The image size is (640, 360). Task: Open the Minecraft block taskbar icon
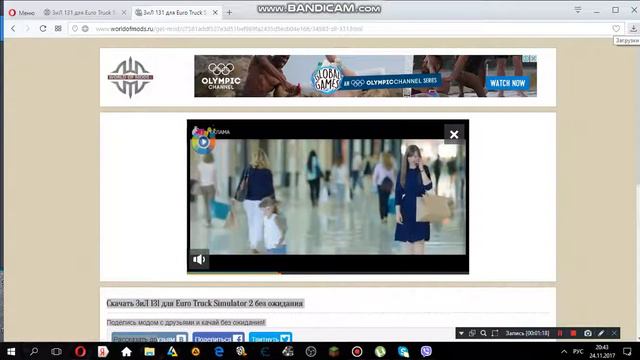334,351
